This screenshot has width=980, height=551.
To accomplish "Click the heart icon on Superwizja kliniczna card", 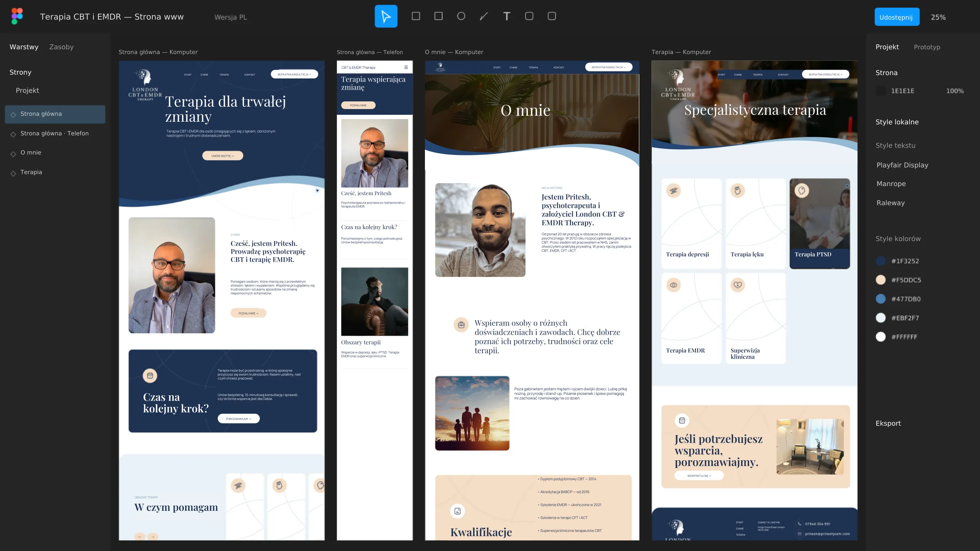I will click(x=738, y=285).
